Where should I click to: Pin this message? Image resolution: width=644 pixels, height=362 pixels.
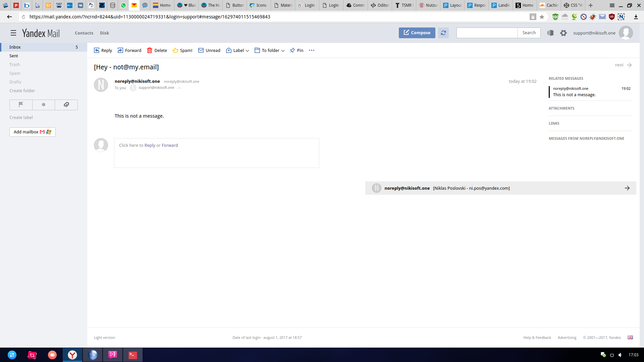click(297, 50)
